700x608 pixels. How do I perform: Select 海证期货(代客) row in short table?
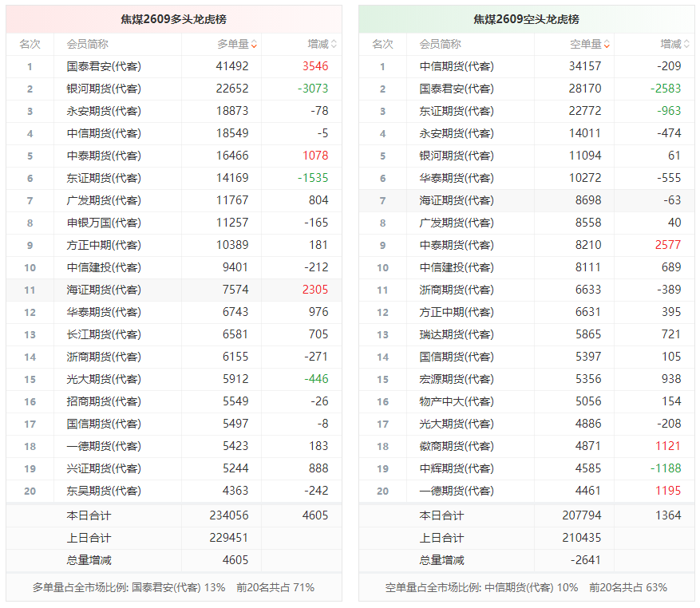point(527,200)
